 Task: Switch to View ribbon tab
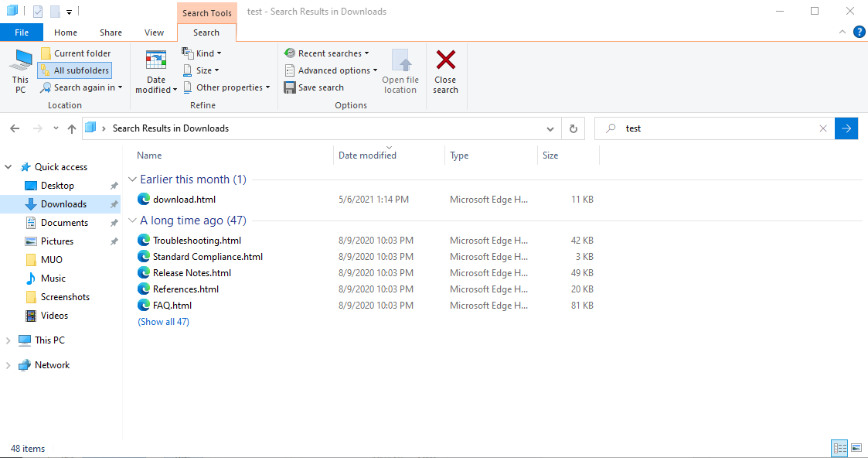[x=154, y=32]
